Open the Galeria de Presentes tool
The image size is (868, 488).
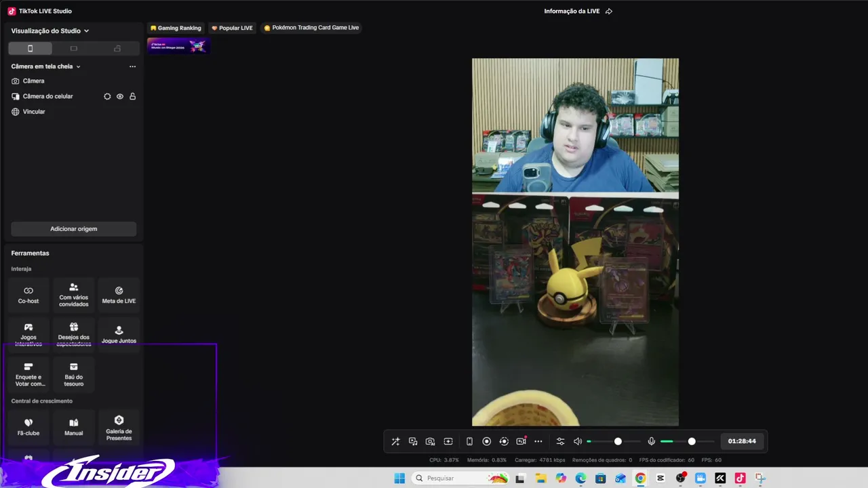(119, 427)
